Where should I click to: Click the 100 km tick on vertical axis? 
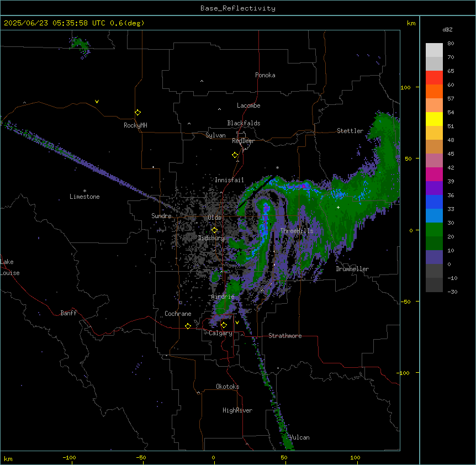405,87
